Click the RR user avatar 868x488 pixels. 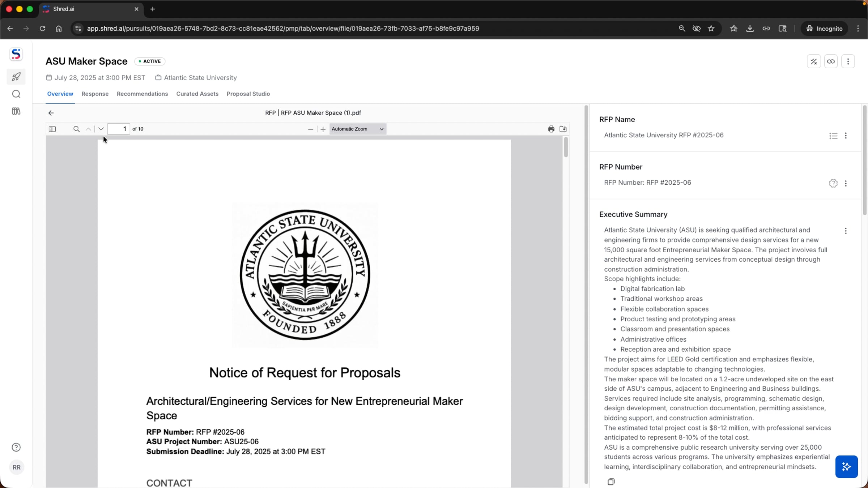tap(16, 467)
